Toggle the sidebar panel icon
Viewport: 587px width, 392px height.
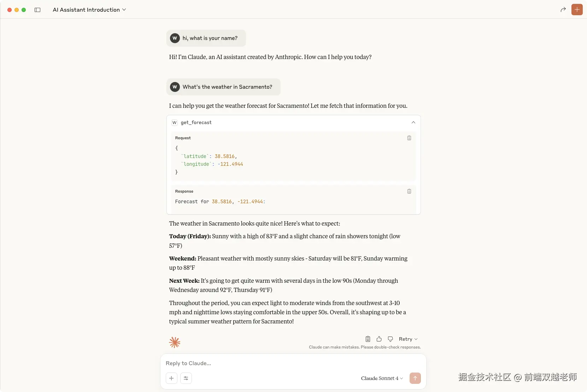[37, 10]
